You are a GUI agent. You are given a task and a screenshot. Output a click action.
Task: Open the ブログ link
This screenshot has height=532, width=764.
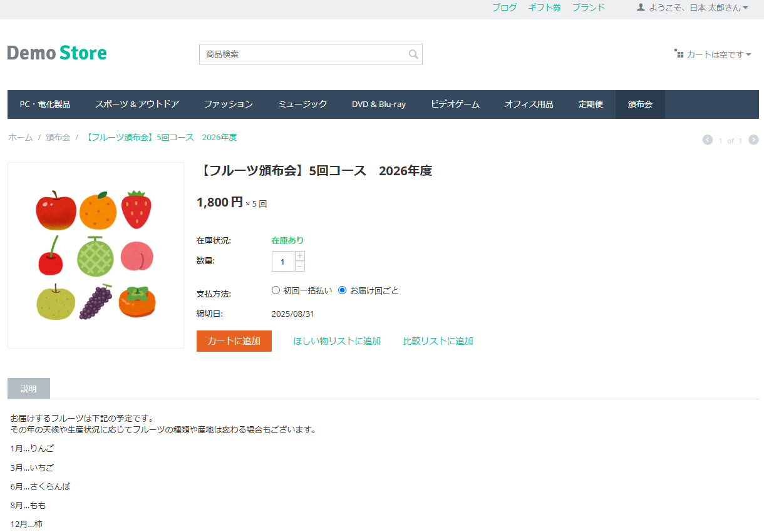505,8
